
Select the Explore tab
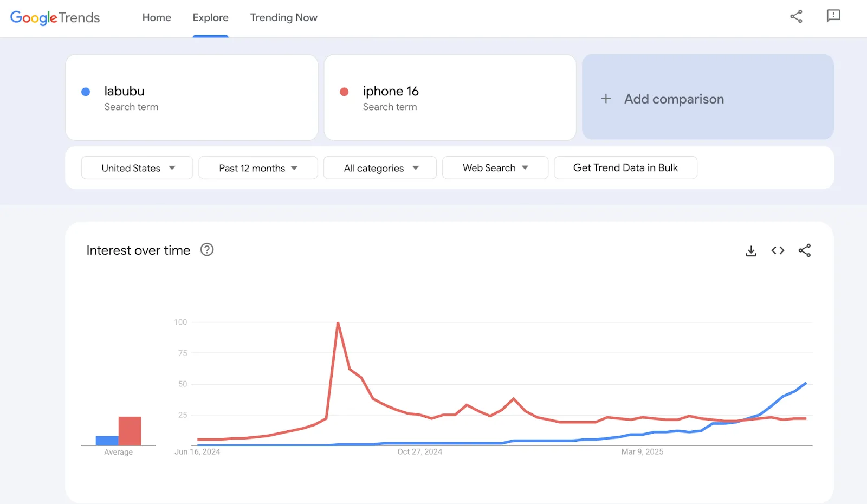[210, 18]
